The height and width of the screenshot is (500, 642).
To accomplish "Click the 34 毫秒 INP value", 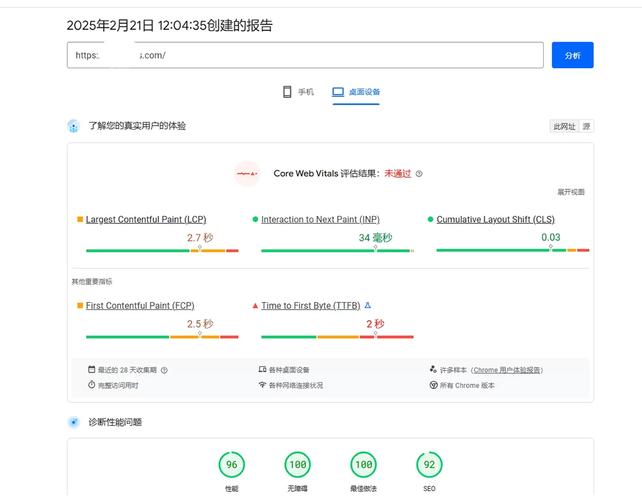I will click(375, 238).
